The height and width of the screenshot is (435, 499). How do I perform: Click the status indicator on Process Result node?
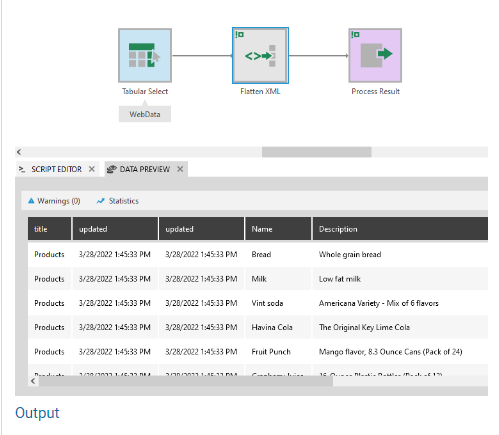[355, 34]
